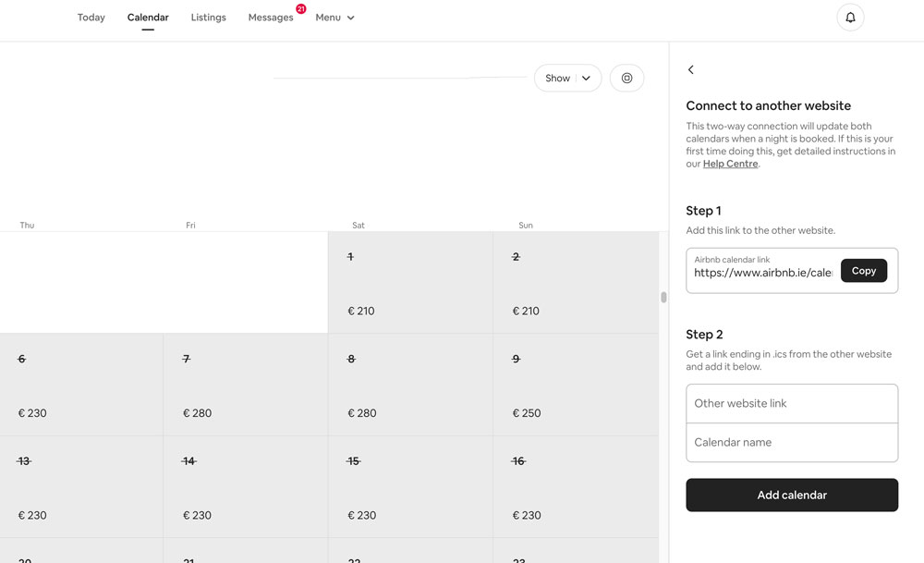Click the circled-square icon beside Show

coord(626,78)
